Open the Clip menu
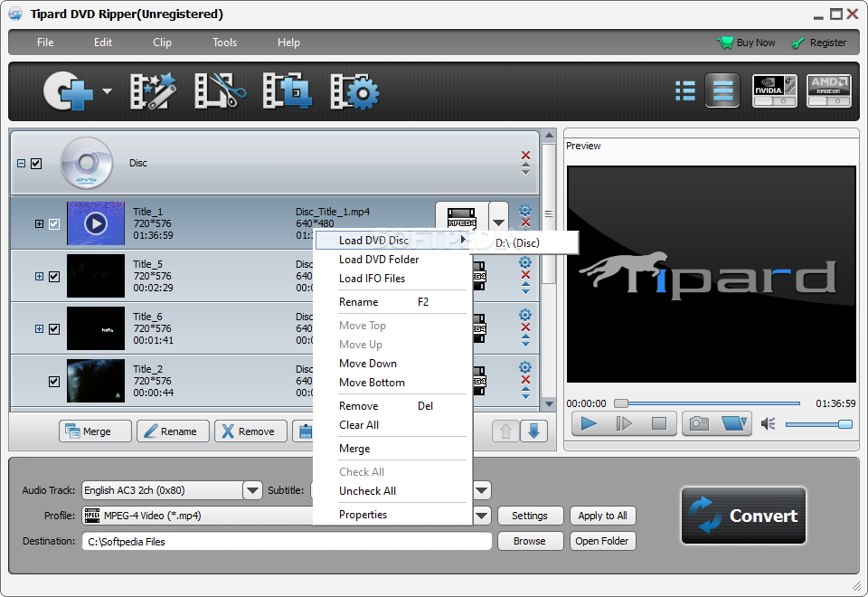Image resolution: width=868 pixels, height=597 pixels. (x=162, y=43)
